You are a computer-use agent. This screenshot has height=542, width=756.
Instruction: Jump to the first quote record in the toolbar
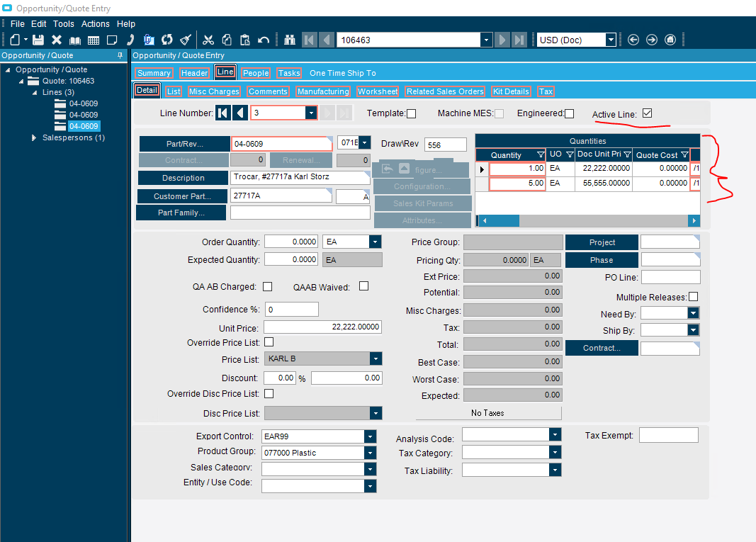point(309,40)
